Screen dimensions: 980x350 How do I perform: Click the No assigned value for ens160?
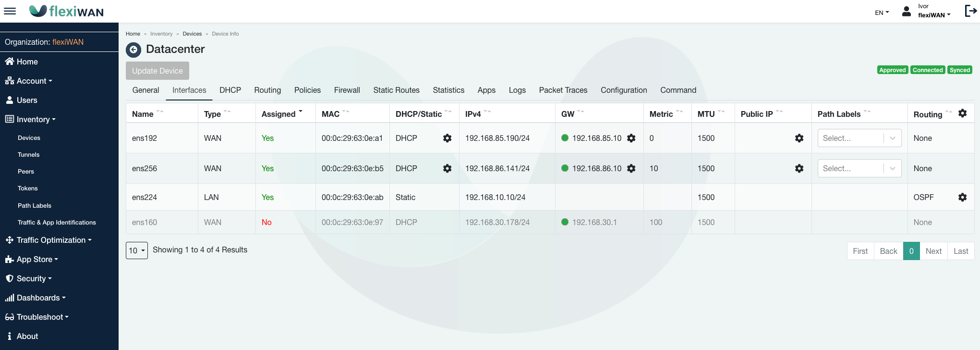tap(266, 222)
